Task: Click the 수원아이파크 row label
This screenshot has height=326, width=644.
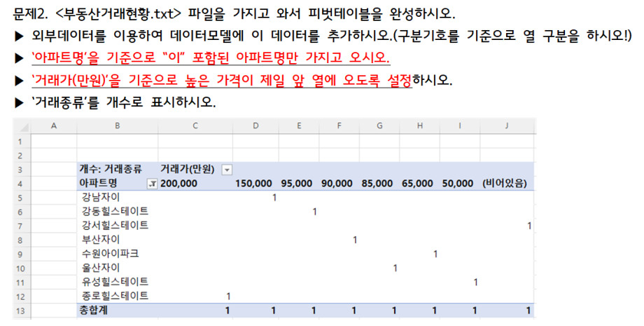Action: (111, 253)
